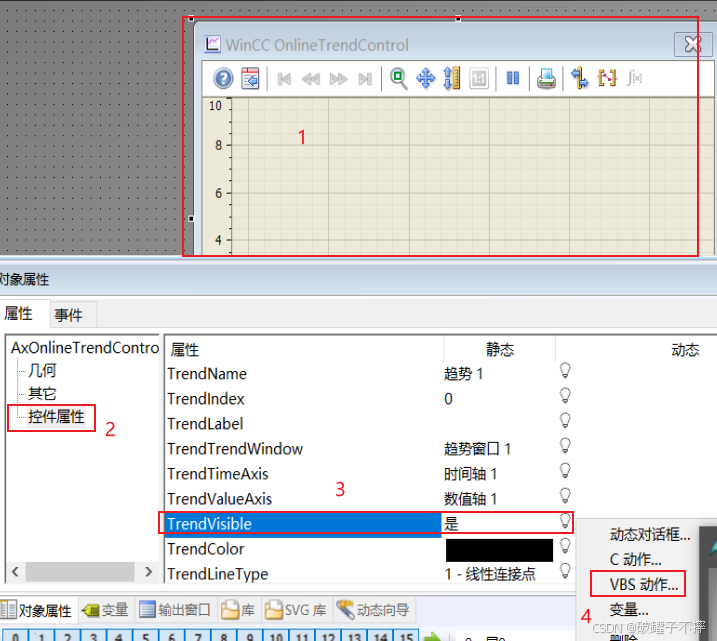Click the TrendTimeAxis dynamic light bulb
Image resolution: width=717 pixels, height=641 pixels.
click(565, 470)
